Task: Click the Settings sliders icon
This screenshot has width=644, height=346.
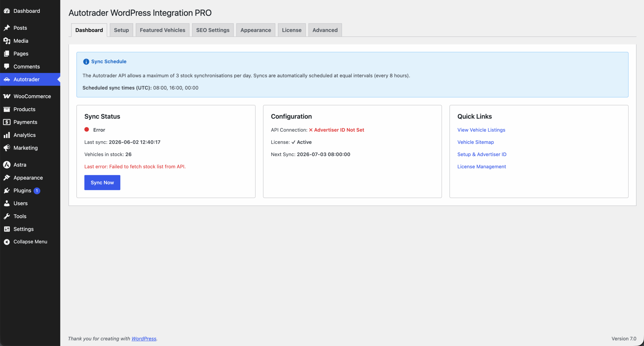Action: [7, 229]
